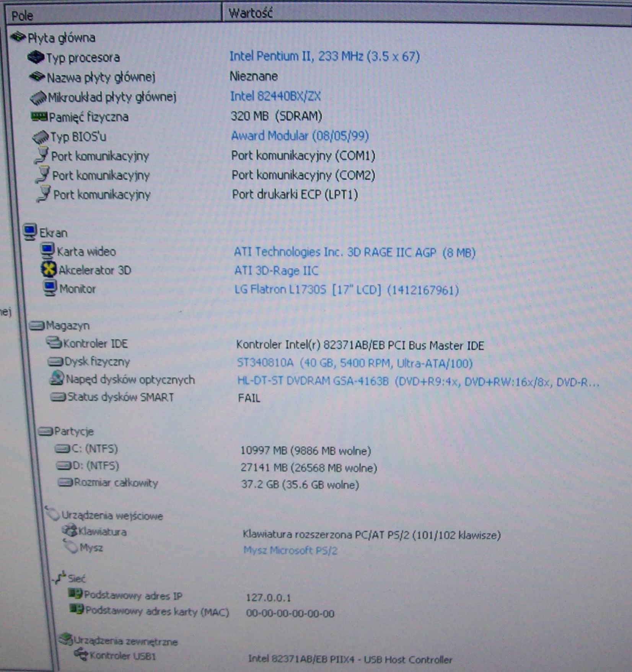This screenshot has height=672, width=632.
Task: Open the Award Modular BIOS link
Action: (x=300, y=136)
